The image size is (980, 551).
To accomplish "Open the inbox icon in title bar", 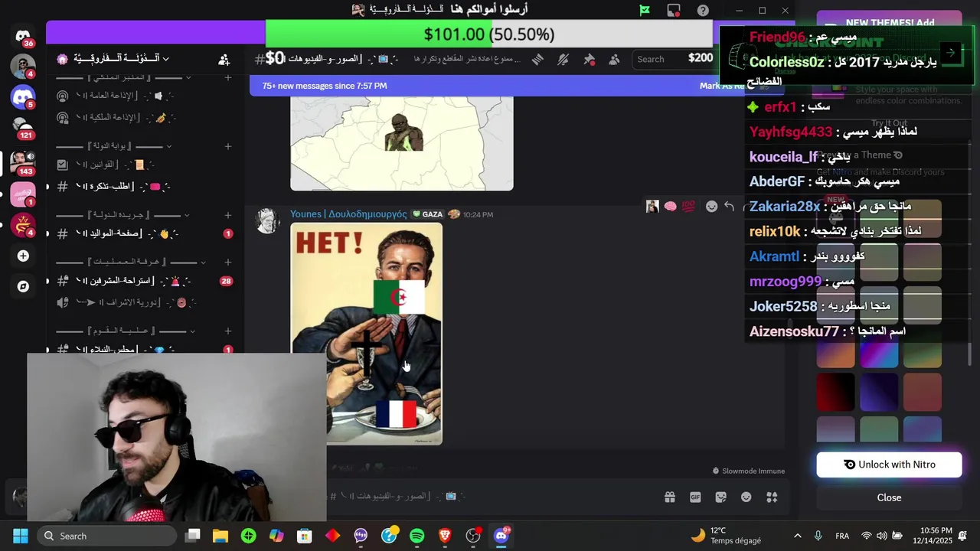I will tap(674, 10).
